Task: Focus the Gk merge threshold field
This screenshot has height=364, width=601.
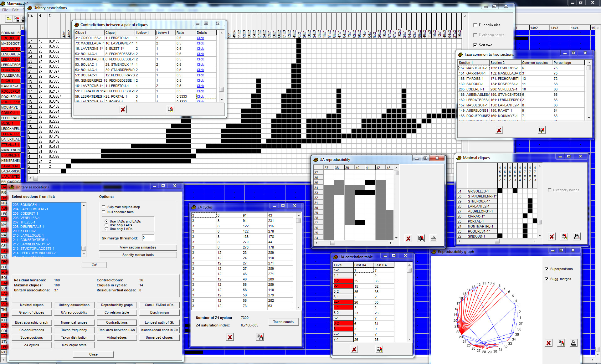Action: tap(148, 238)
